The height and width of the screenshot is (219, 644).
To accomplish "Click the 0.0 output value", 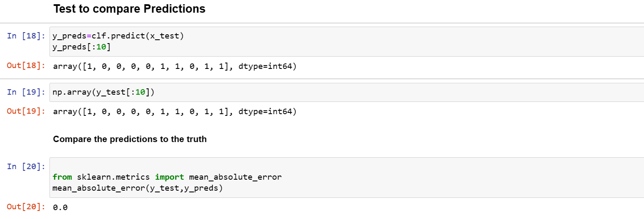I will pyautogui.click(x=60, y=208).
